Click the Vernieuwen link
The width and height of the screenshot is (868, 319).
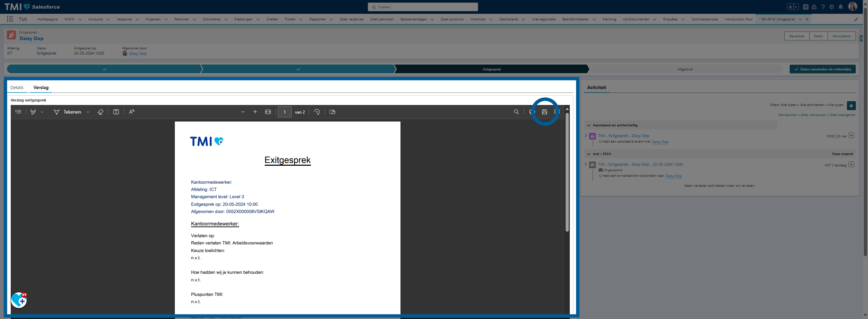pos(787,115)
